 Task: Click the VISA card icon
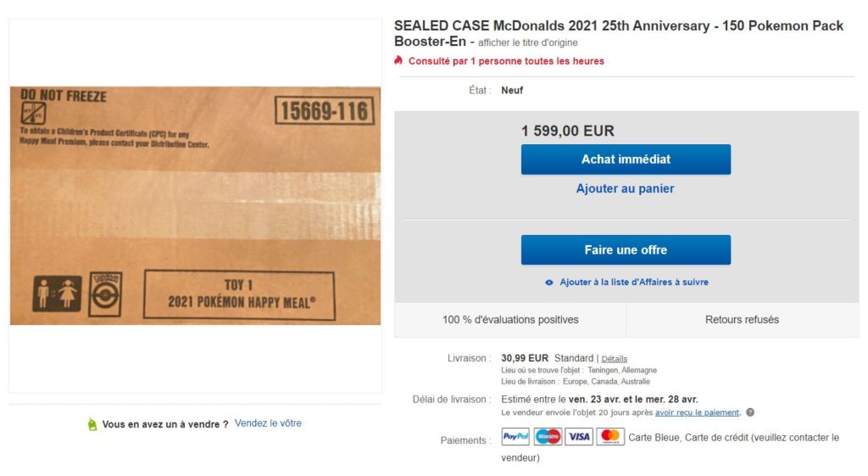579,437
